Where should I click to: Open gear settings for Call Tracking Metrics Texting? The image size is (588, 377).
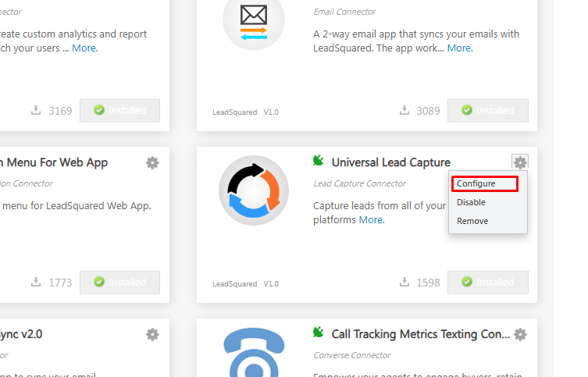520,334
